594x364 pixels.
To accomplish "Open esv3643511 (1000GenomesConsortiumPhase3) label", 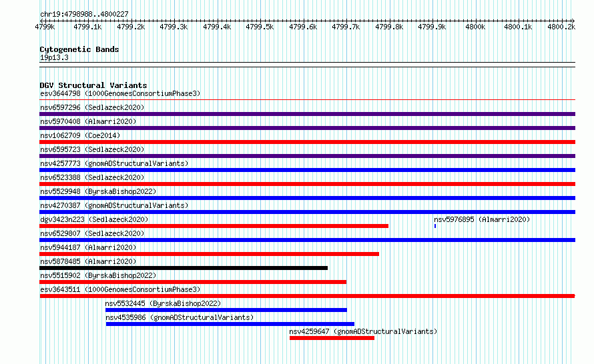I will (120, 289).
